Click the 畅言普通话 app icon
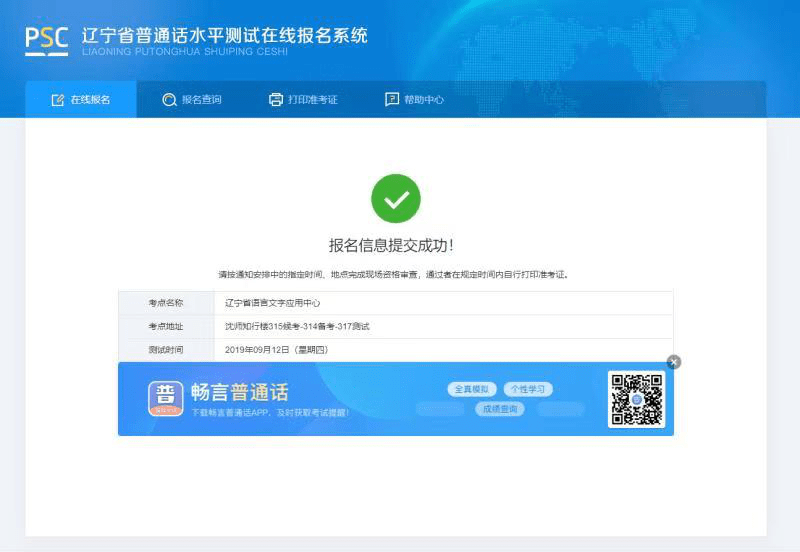The width and height of the screenshot is (800, 552). coord(166,398)
